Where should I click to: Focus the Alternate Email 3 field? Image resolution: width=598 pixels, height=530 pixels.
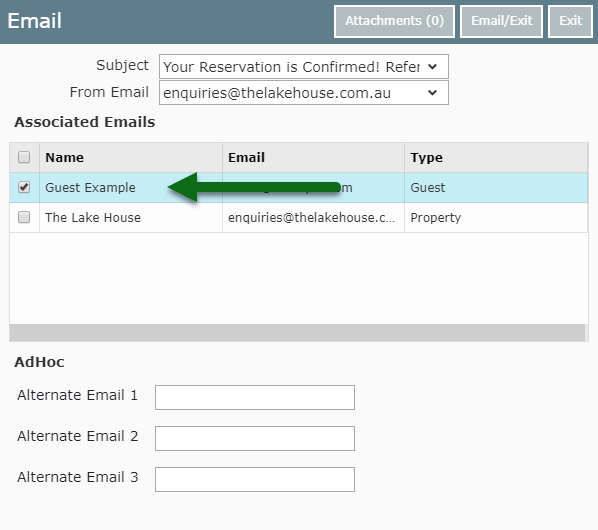pyautogui.click(x=255, y=479)
